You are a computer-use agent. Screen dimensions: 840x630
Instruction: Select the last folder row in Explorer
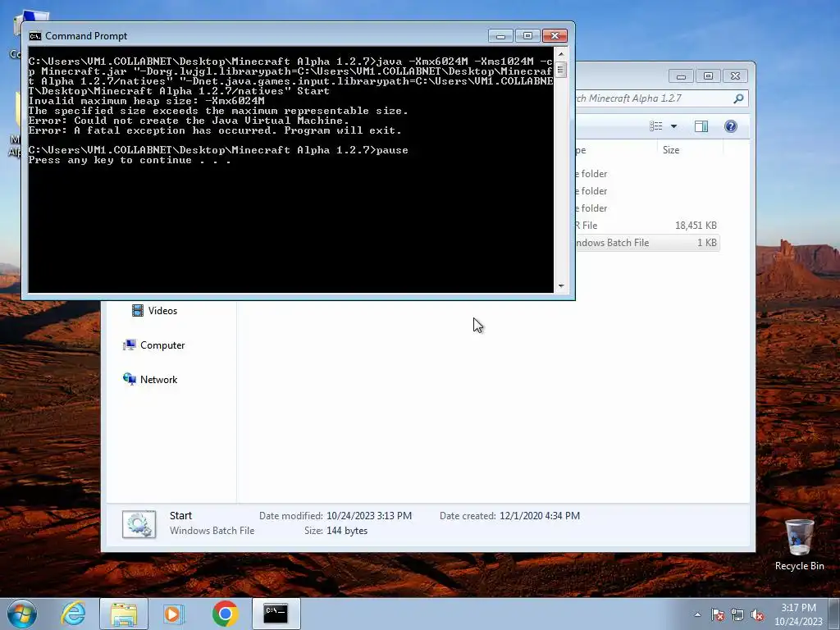click(646, 208)
